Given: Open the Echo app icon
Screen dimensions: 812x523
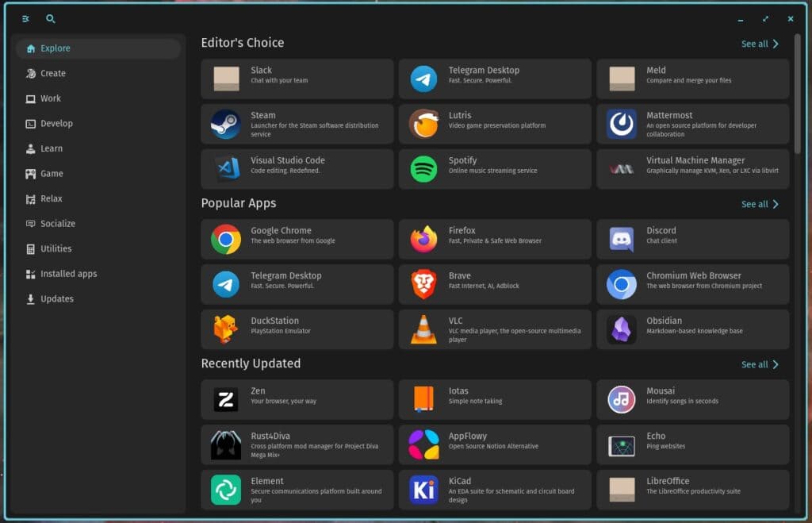Looking at the screenshot, I should click(622, 446).
